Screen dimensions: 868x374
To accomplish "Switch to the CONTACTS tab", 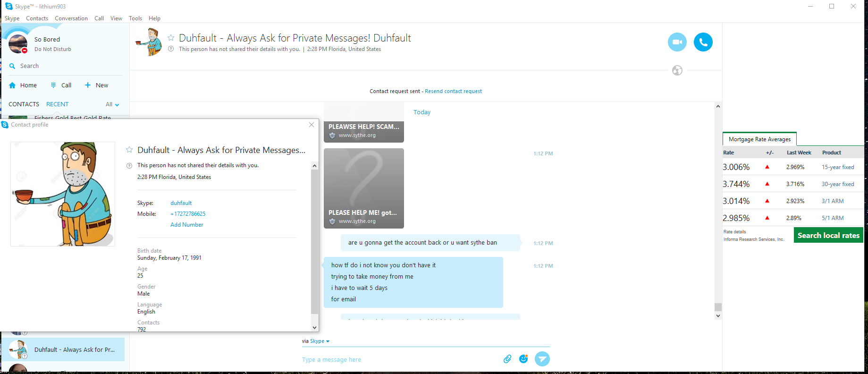I will coord(24,104).
